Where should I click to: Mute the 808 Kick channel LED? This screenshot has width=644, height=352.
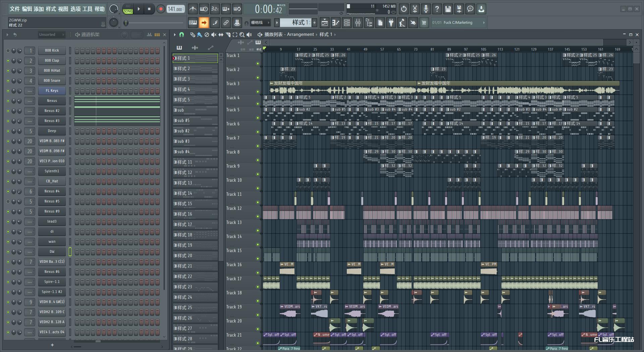[x=8, y=51]
